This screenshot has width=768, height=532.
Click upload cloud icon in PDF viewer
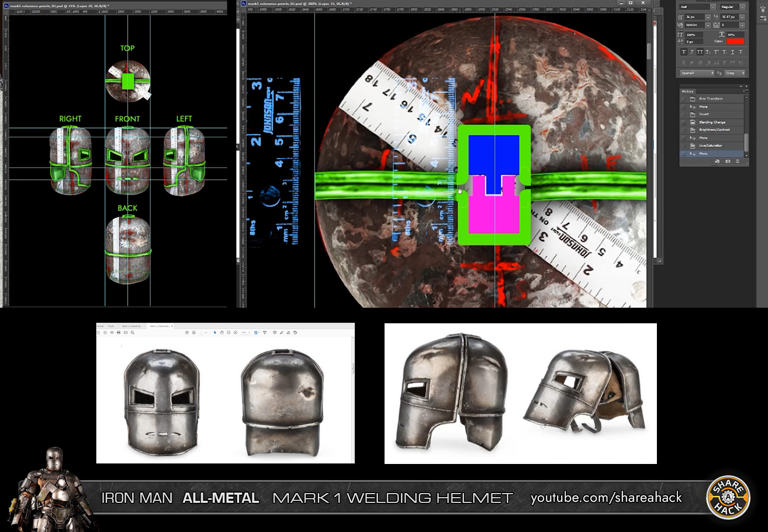tap(112, 332)
